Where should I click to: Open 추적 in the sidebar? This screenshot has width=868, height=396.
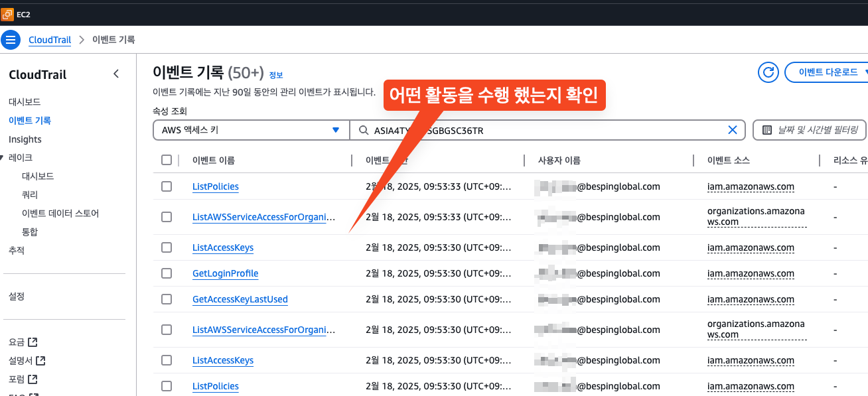[17, 251]
